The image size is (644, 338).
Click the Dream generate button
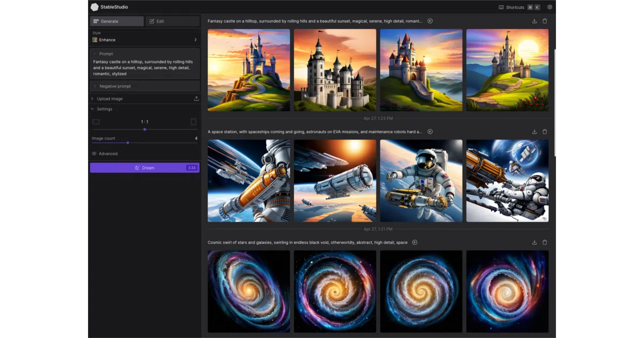pos(145,168)
